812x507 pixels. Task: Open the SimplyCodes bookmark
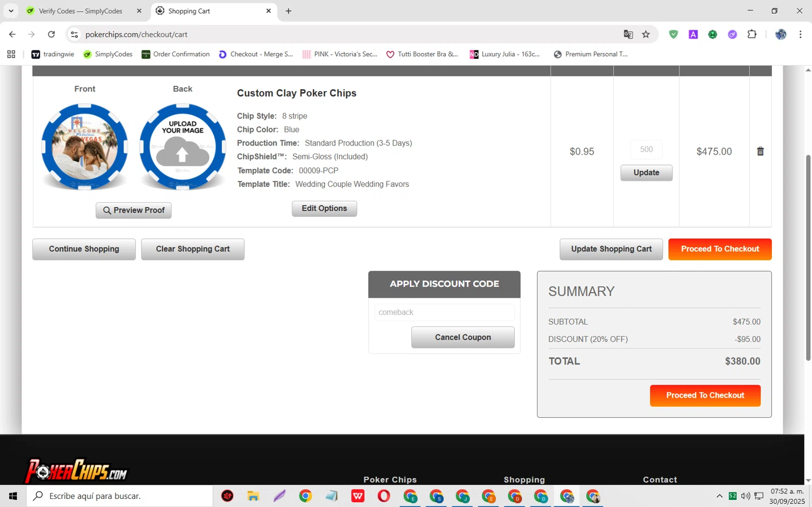pos(108,54)
